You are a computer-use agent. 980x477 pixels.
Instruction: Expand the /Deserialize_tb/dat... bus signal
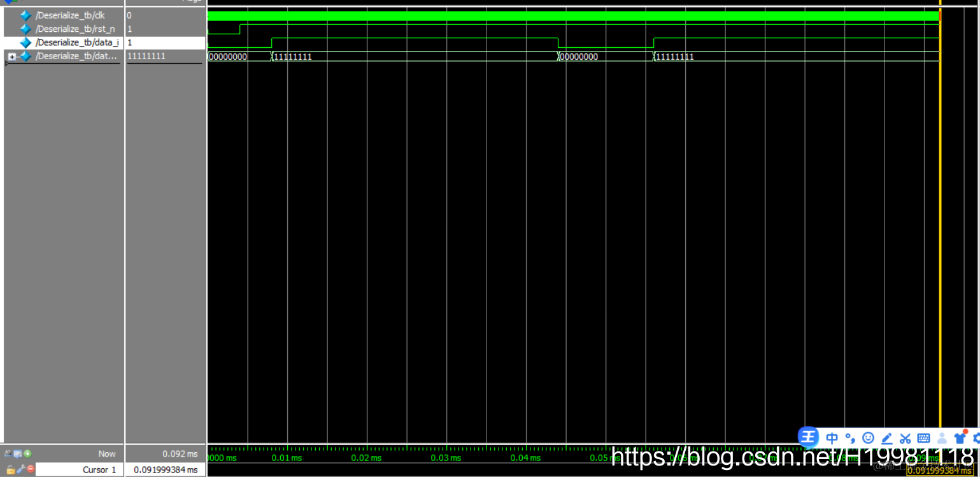click(x=11, y=57)
